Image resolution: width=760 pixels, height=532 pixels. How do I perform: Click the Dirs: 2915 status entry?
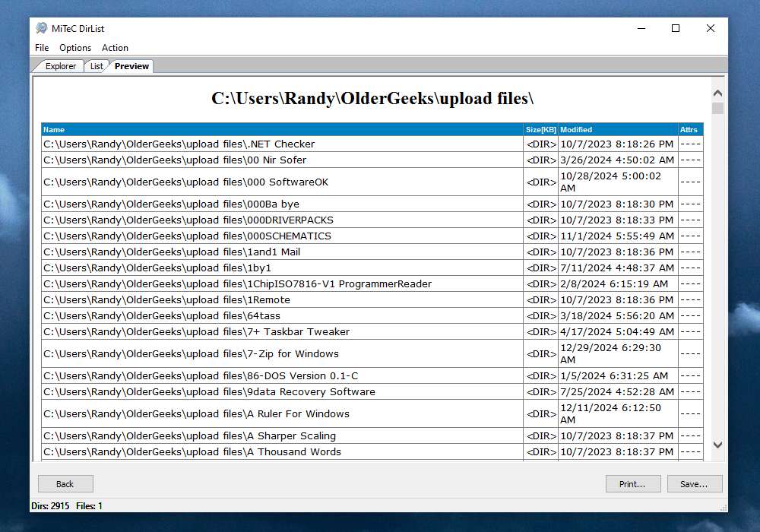point(50,506)
